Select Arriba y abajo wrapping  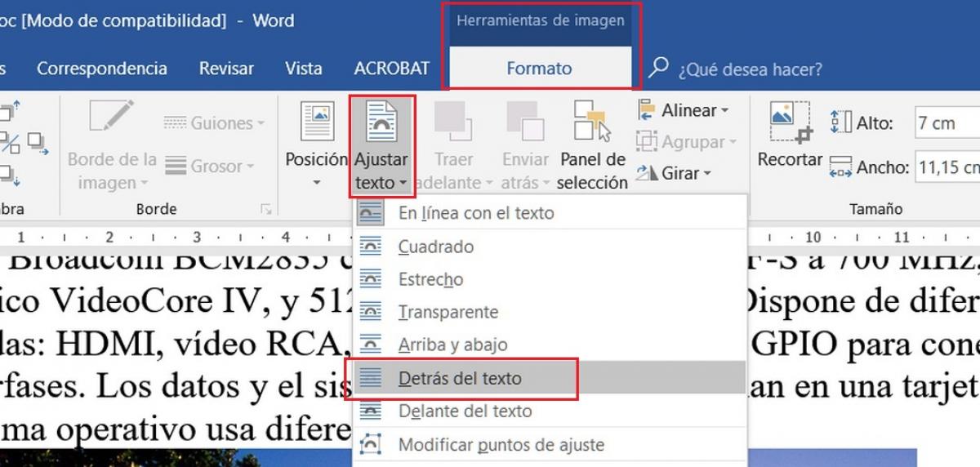tap(551, 345)
